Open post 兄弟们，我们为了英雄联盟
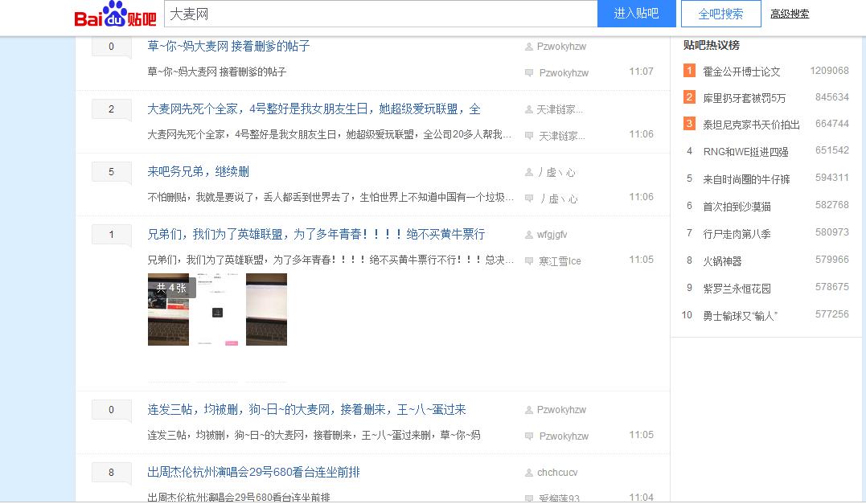This screenshot has width=866, height=504. pyautogui.click(x=316, y=235)
